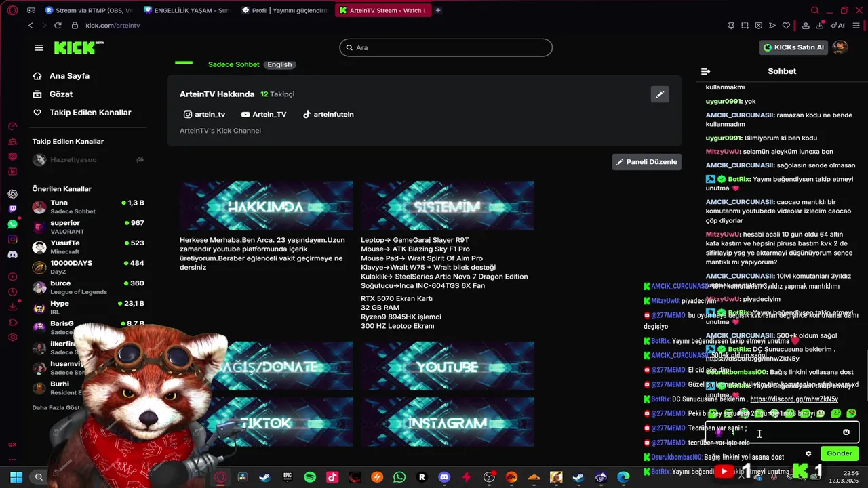Open ChatGPT in Opera sidebar

coord(12,194)
